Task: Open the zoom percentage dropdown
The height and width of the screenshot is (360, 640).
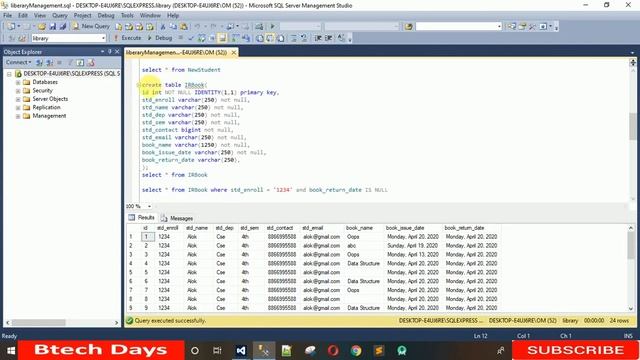Action: [149, 206]
